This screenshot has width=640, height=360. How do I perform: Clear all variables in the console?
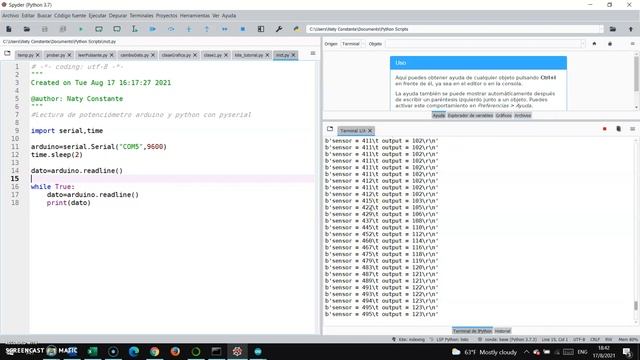[x=618, y=129]
